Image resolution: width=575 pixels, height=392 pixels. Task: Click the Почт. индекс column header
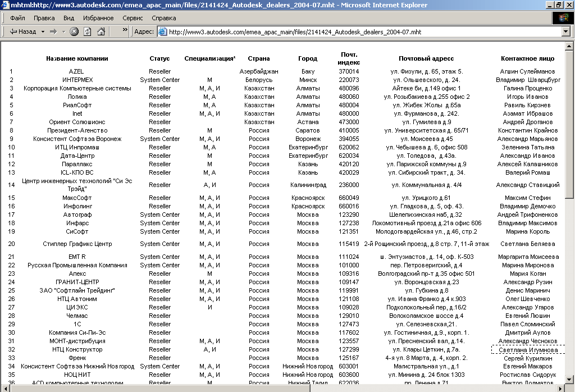click(x=349, y=58)
